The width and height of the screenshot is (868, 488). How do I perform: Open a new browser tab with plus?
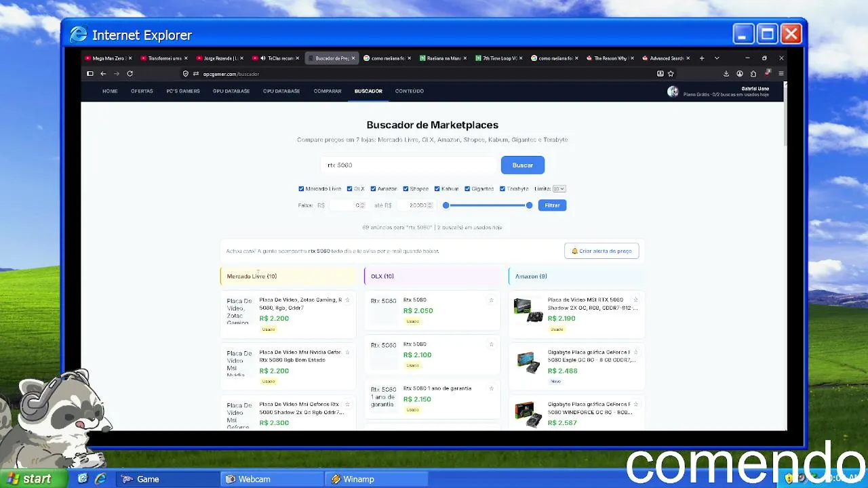(702, 58)
